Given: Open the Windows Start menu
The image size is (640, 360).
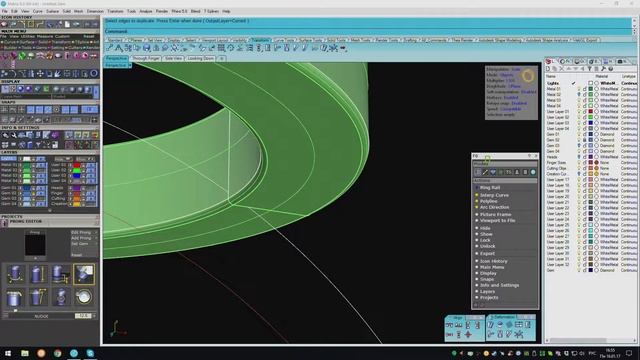Looking at the screenshot, I should 8,353.
